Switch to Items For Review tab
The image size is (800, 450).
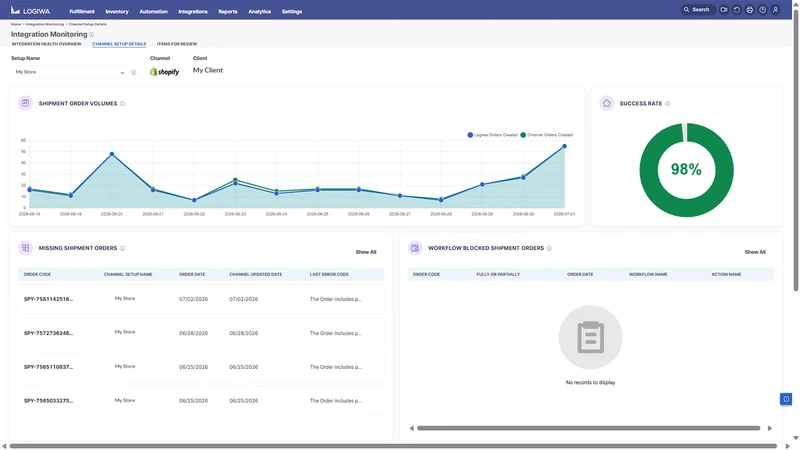point(177,44)
